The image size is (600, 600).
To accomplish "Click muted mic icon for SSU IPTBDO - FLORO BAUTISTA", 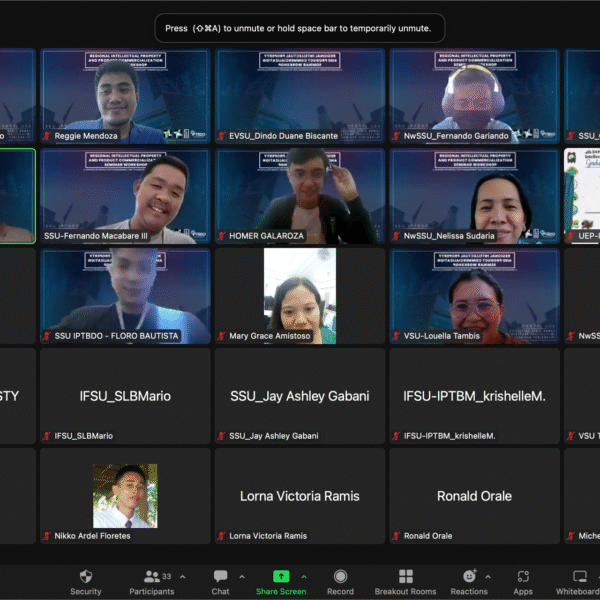I will click(47, 336).
